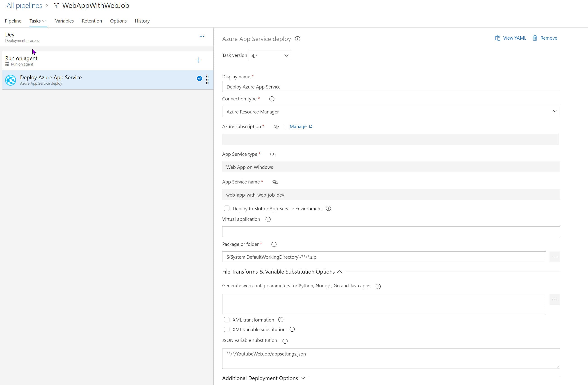
Task: Enable Deploy to Slot or App Service Environment
Action: [x=227, y=208]
